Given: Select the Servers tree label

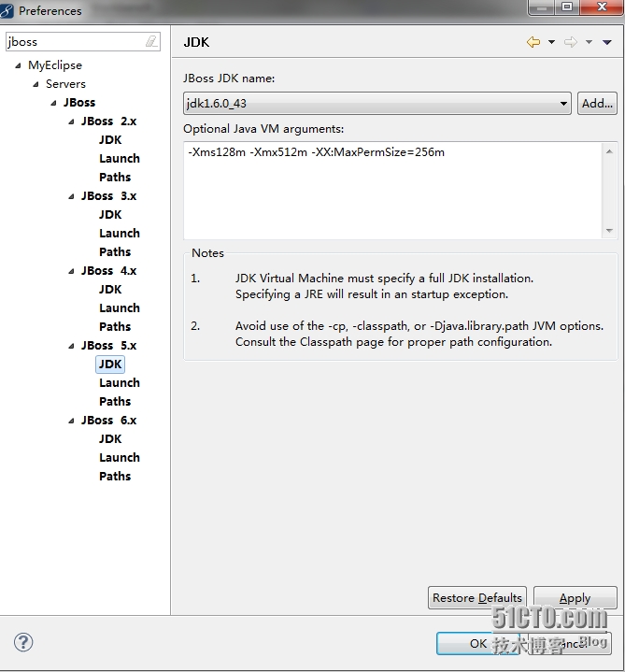Looking at the screenshot, I should click(65, 84).
